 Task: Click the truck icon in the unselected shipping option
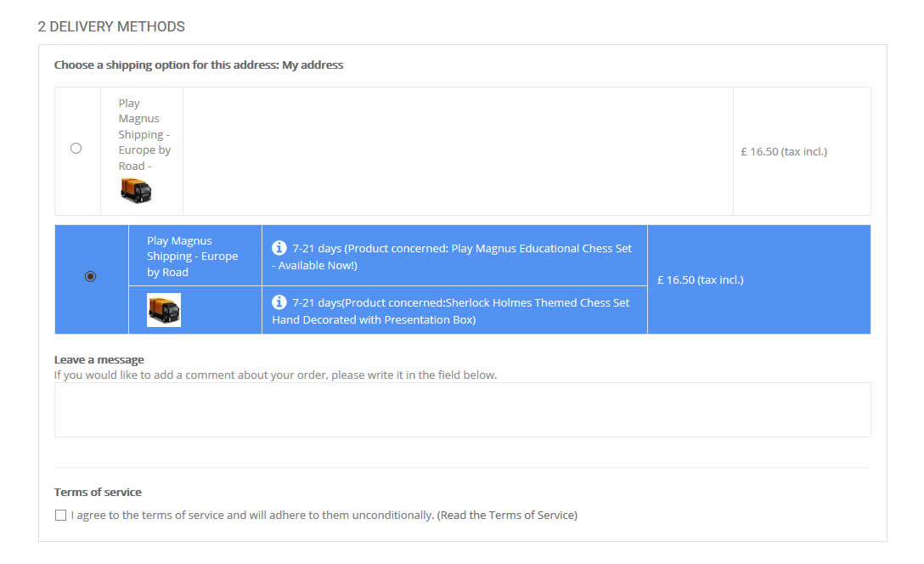(136, 190)
